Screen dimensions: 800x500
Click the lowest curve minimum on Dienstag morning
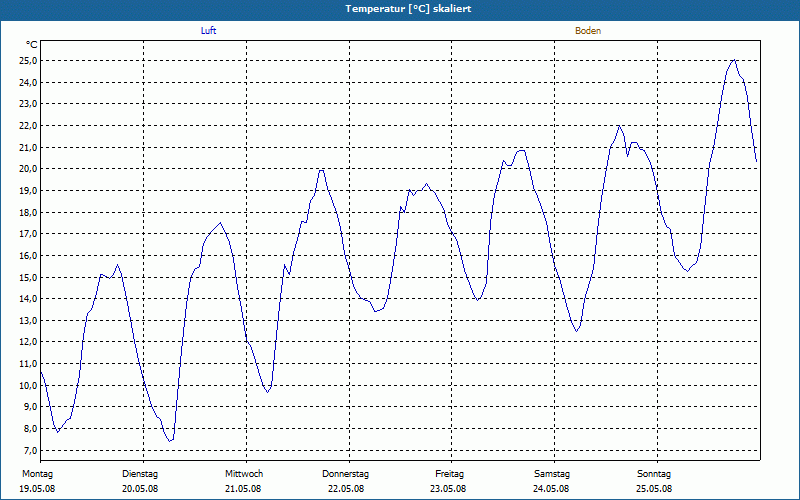(x=170, y=440)
